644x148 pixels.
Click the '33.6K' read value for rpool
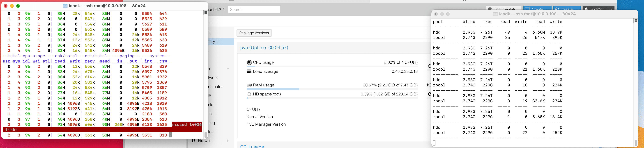click(x=538, y=101)
